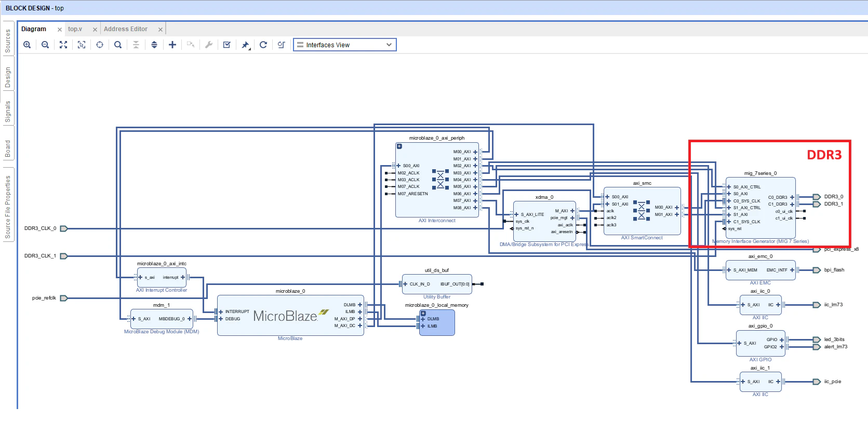
Task: Add IP with the plus icon
Action: coord(172,45)
